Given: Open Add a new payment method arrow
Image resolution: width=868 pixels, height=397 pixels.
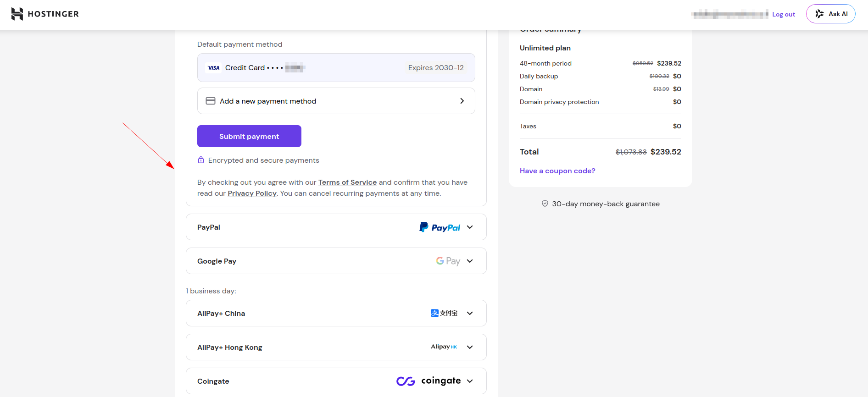Looking at the screenshot, I should (462, 101).
